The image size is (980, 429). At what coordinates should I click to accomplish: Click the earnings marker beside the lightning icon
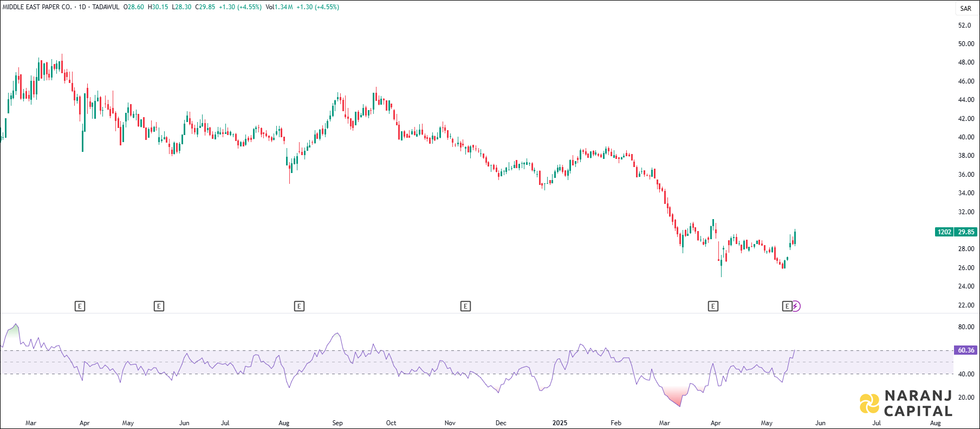(x=787, y=306)
